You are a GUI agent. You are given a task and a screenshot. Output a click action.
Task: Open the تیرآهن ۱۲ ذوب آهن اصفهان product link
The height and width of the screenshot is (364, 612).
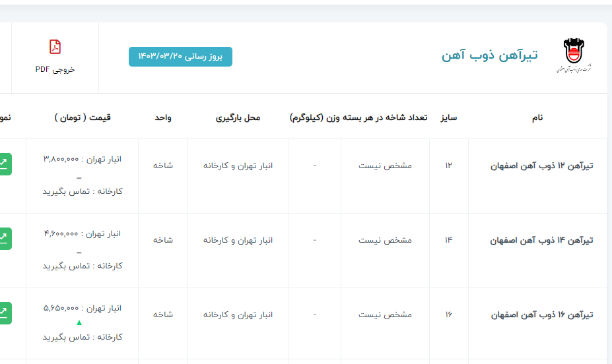click(541, 166)
